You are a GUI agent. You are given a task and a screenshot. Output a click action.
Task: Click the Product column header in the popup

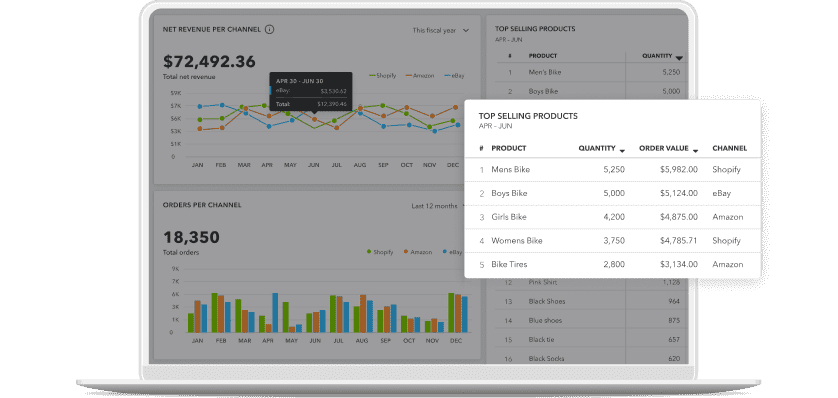pyautogui.click(x=508, y=149)
